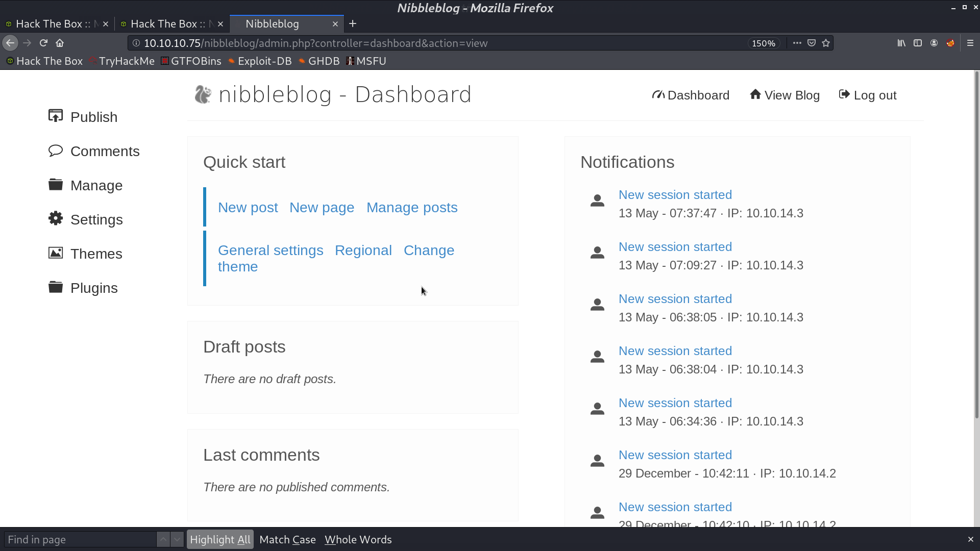Click the Themes picture icon
The width and height of the screenshot is (980, 551).
pyautogui.click(x=56, y=253)
